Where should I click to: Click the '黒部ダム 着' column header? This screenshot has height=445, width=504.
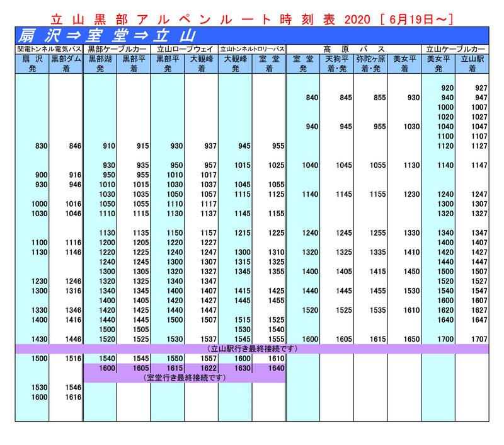[66, 64]
